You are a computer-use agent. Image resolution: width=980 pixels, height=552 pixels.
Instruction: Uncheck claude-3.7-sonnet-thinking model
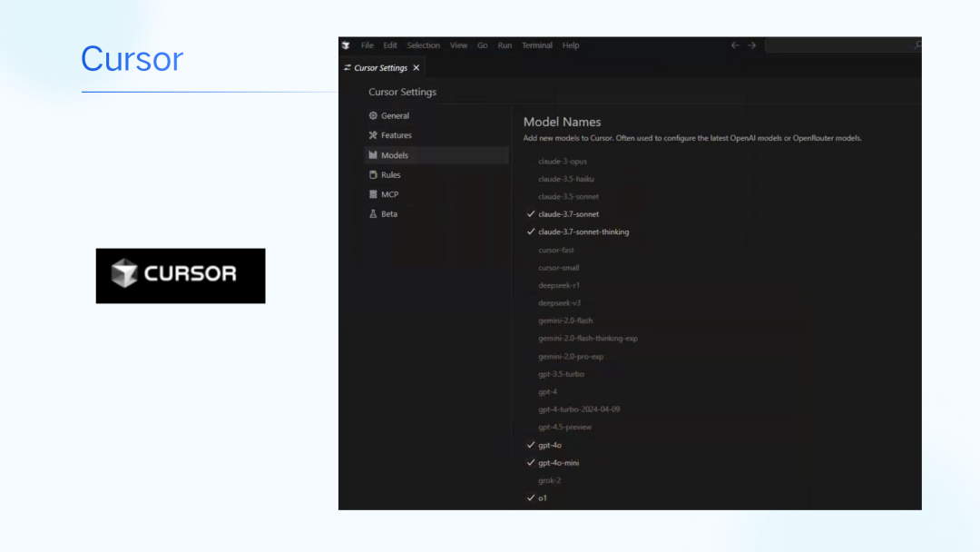click(531, 232)
